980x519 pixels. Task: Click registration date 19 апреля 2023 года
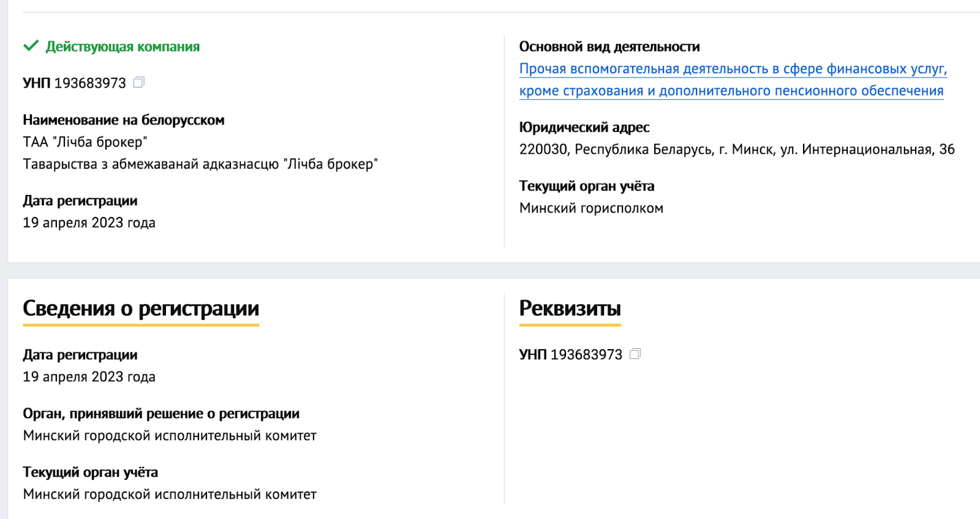click(x=89, y=222)
